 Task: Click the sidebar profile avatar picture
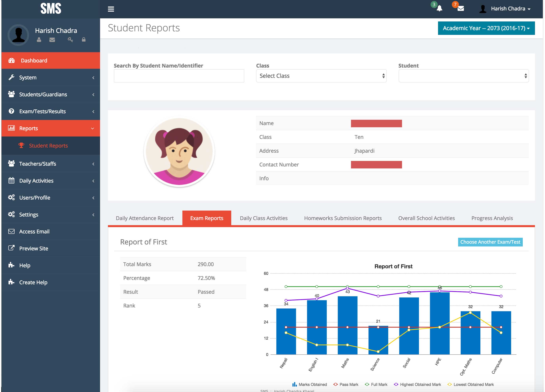pyautogui.click(x=18, y=35)
